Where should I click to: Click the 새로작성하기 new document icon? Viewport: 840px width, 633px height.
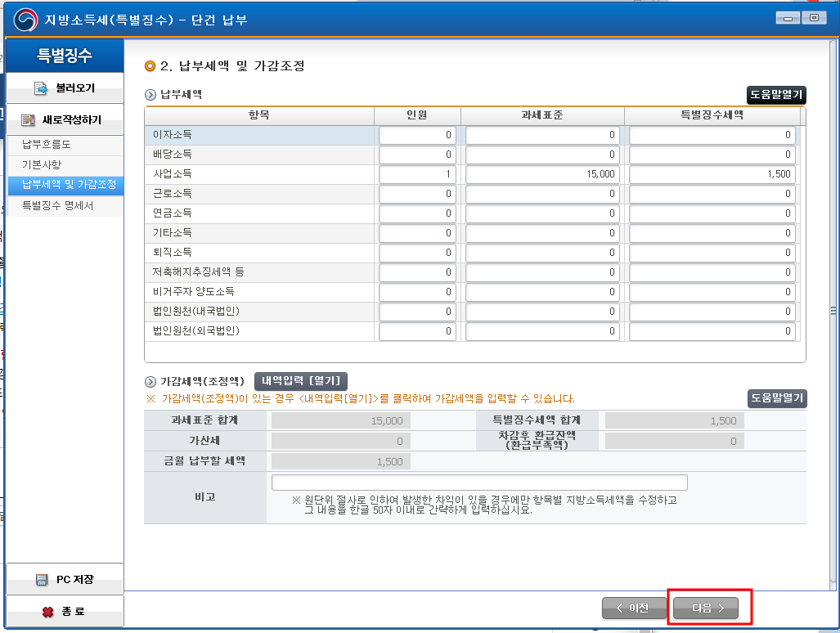click(28, 120)
